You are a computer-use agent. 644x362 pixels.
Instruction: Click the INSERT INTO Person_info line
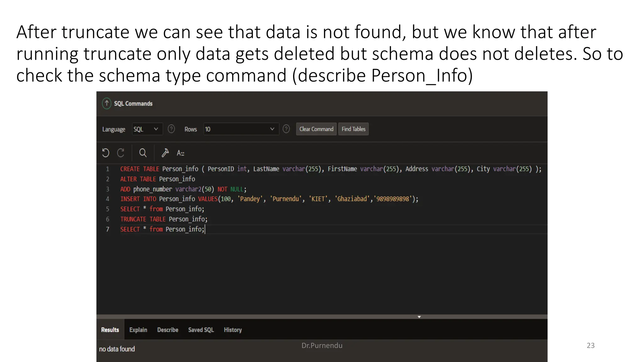click(269, 199)
